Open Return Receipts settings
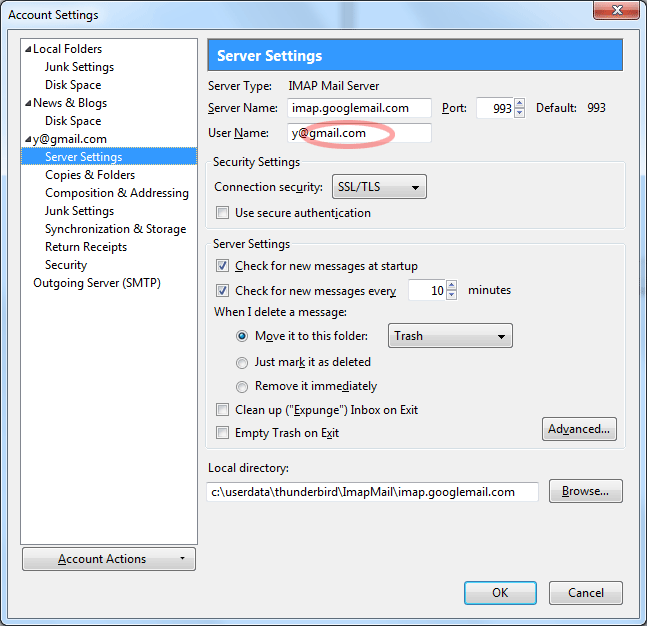 (x=86, y=247)
